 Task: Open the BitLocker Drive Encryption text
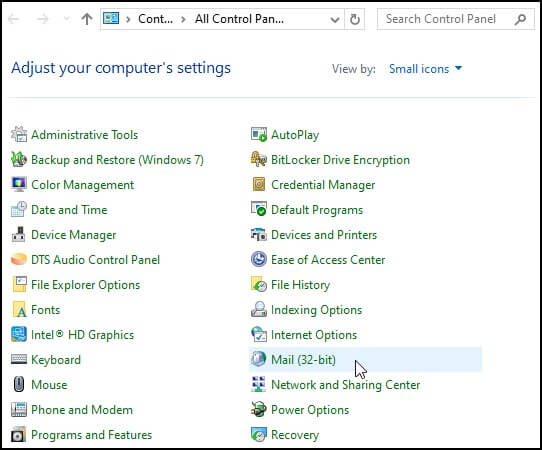pos(340,159)
